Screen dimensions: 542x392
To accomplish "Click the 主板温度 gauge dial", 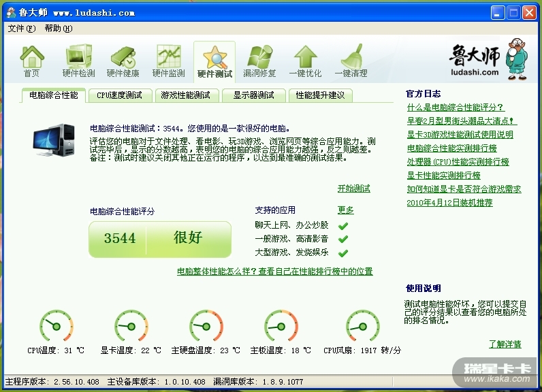I will click(281, 326).
